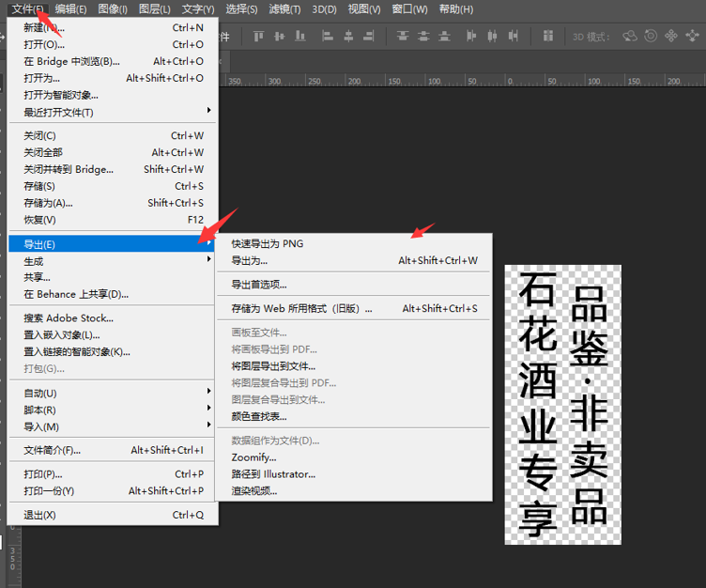Click Distribute bottom edges icon

click(x=444, y=36)
